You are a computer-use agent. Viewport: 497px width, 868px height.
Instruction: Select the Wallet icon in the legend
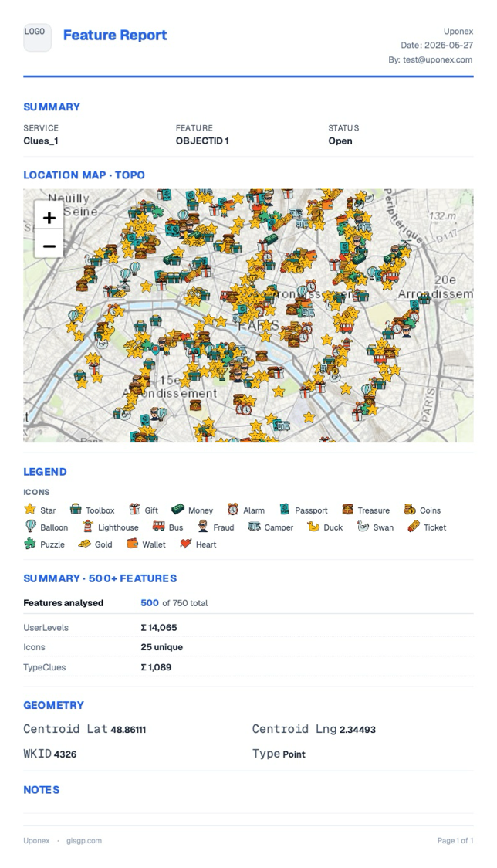tap(132, 544)
